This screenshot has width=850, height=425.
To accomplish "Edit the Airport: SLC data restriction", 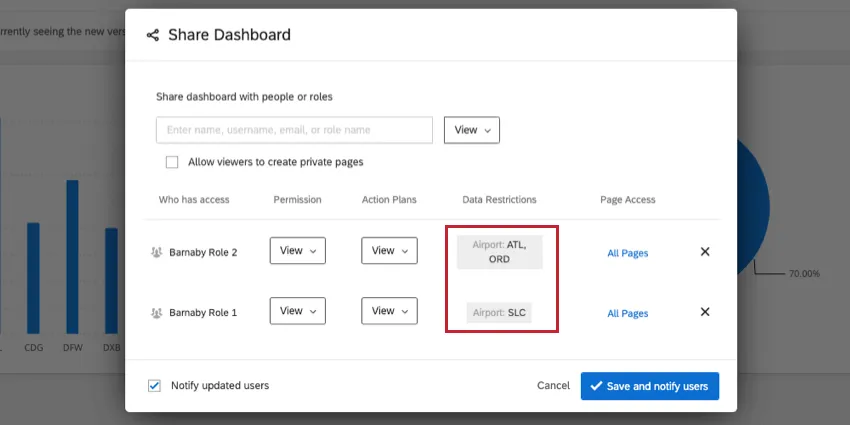I will tap(499, 312).
